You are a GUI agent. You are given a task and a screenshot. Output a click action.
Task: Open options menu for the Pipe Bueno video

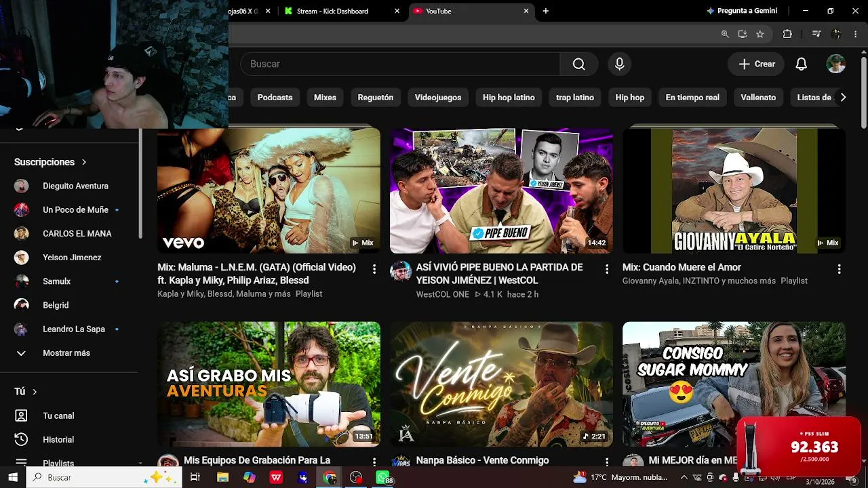tap(607, 269)
